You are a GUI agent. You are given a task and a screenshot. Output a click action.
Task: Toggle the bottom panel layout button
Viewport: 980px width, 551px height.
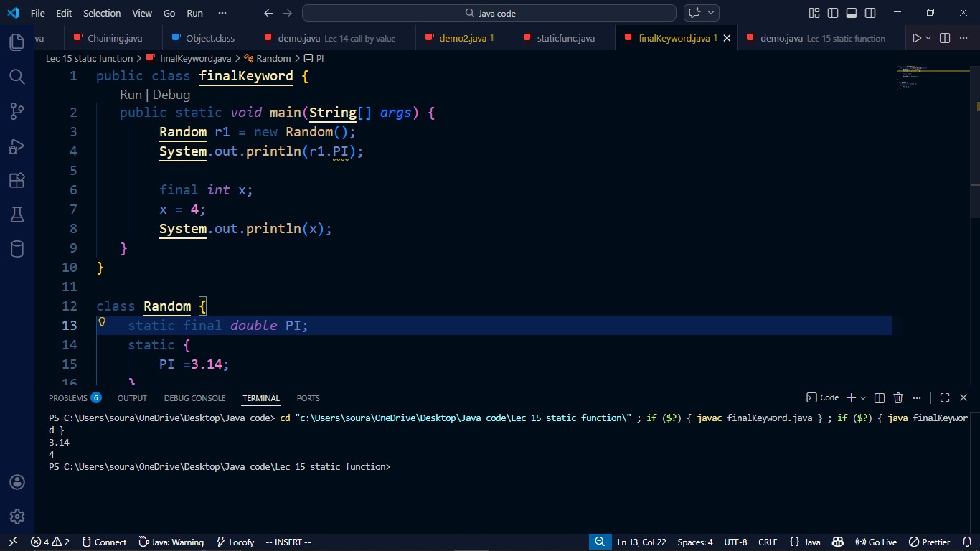(x=852, y=13)
